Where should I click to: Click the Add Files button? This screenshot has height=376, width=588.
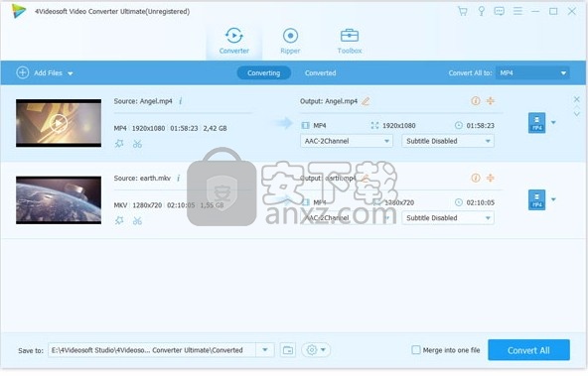(40, 73)
